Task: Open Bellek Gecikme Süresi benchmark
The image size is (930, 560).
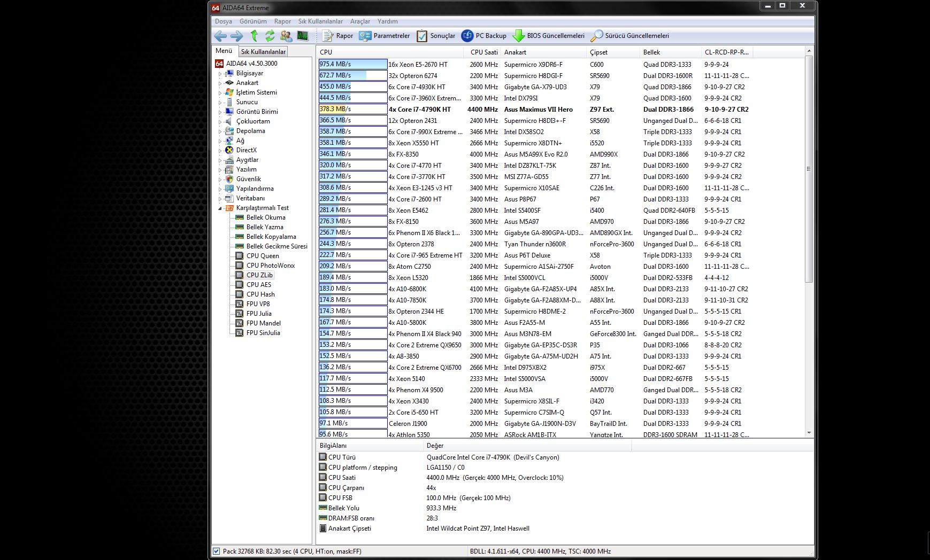Action: click(x=277, y=246)
